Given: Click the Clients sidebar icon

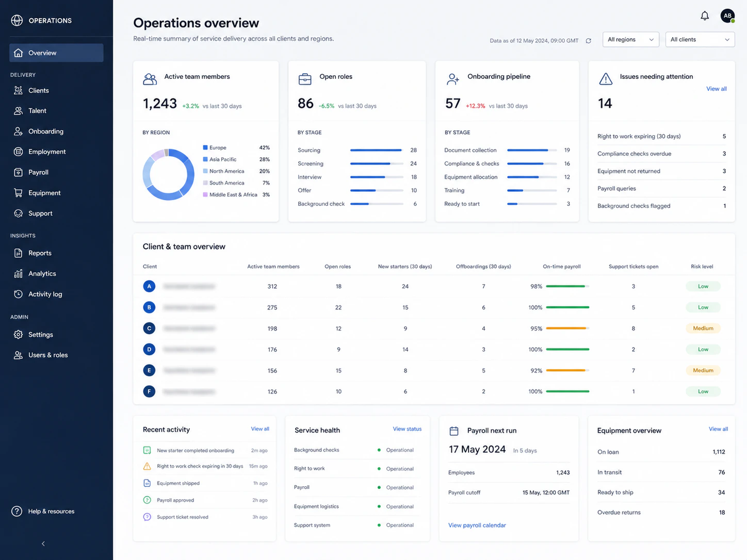Looking at the screenshot, I should pyautogui.click(x=18, y=90).
